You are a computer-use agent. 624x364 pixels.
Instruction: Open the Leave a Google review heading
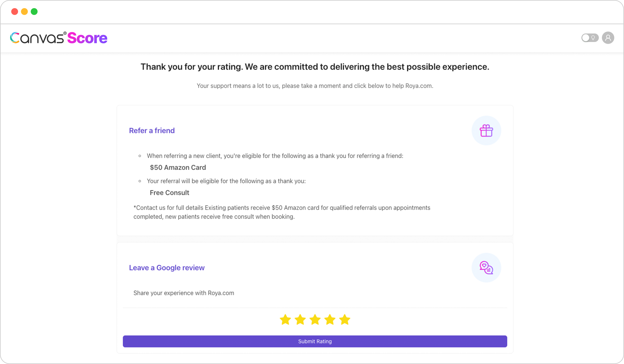point(167,268)
